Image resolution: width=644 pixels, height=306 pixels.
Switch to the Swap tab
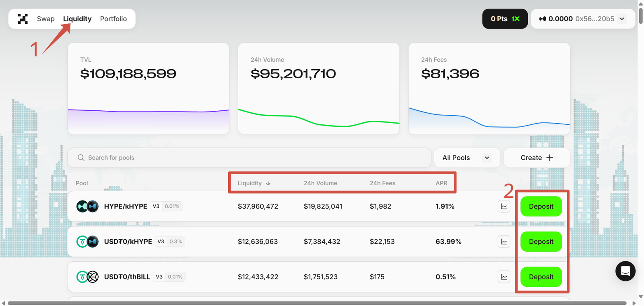point(45,19)
